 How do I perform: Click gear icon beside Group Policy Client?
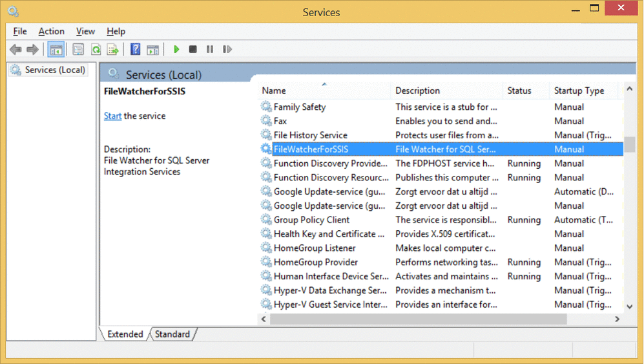(x=266, y=220)
